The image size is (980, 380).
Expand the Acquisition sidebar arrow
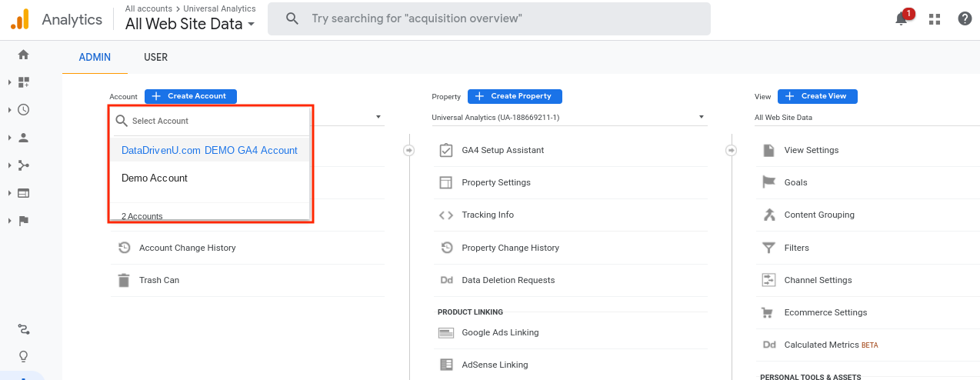10,165
